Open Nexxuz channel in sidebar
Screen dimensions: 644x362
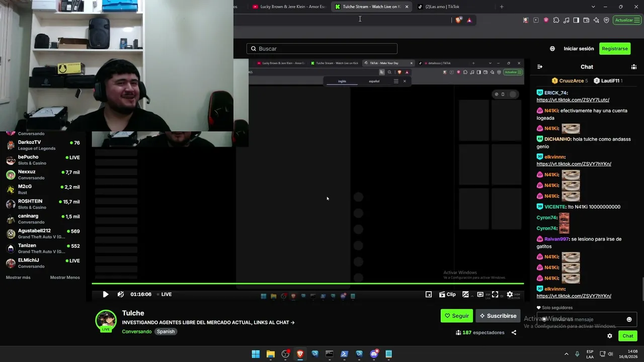pyautogui.click(x=43, y=174)
